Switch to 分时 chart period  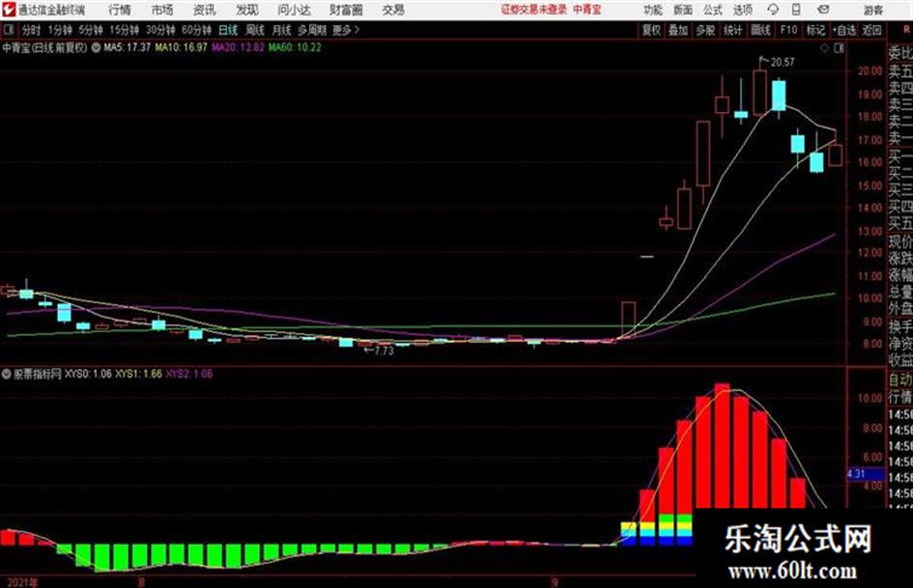pyautogui.click(x=31, y=30)
